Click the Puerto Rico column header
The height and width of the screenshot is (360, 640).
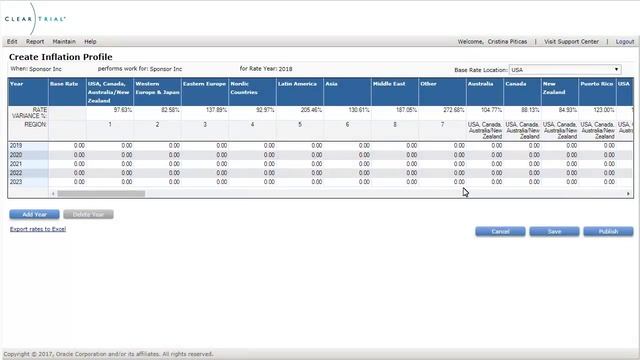(597, 92)
